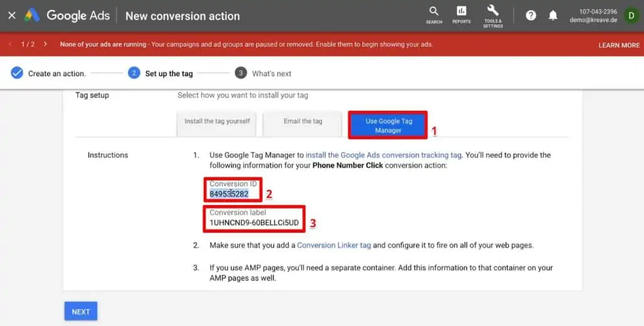This screenshot has height=326, width=644.
Task: Choose Email the tag tab
Action: (303, 124)
